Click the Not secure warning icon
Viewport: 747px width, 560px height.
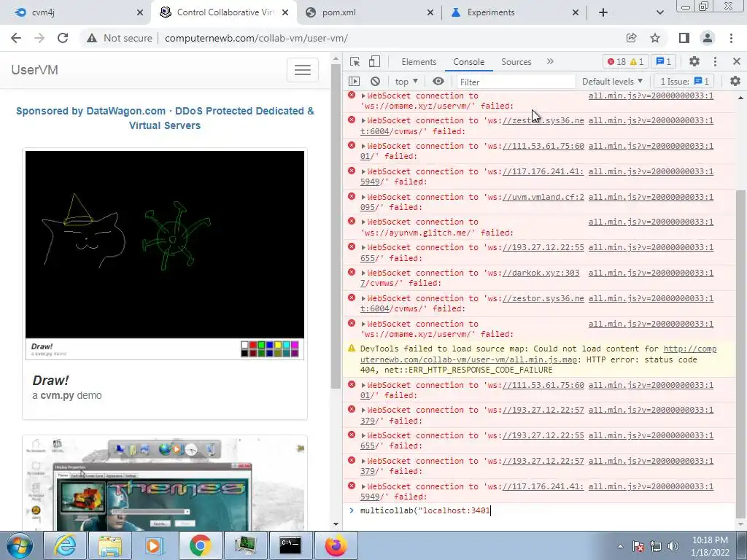(x=91, y=38)
